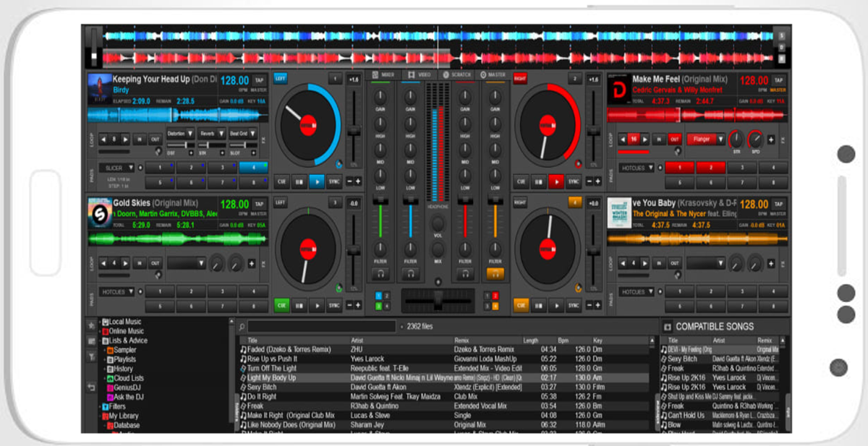
Task: Toggle the LEFT button on deck 3
Action: click(x=280, y=202)
